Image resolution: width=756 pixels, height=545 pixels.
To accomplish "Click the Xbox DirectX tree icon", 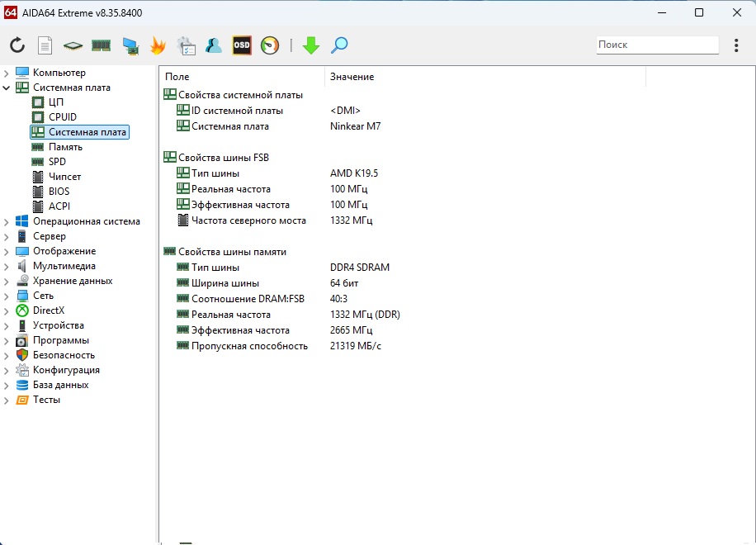I will pyautogui.click(x=22, y=310).
